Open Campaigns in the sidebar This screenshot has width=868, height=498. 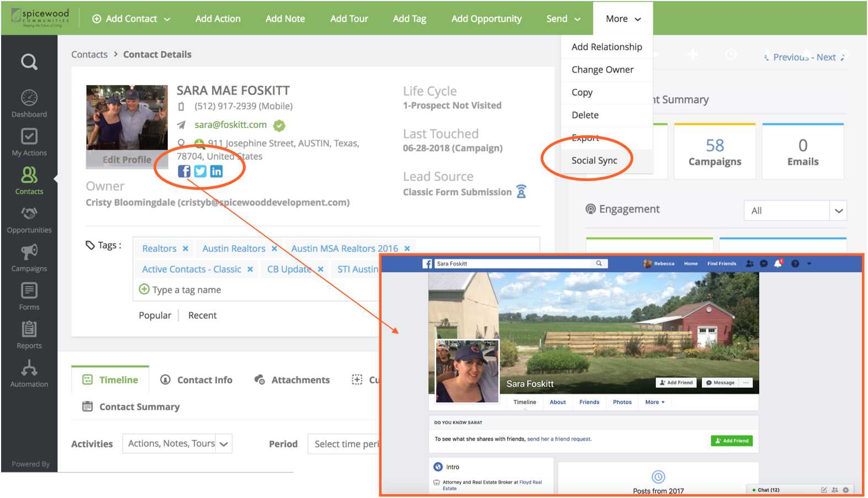point(29,258)
